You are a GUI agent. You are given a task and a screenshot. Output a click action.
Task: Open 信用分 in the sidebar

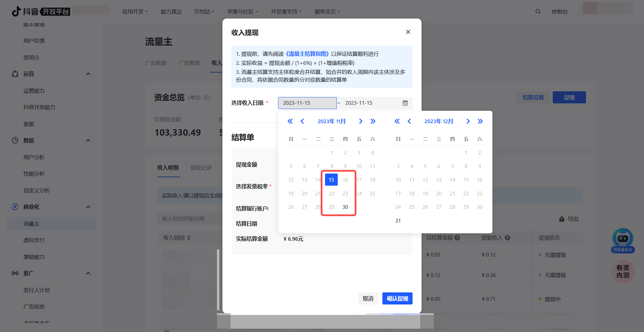click(x=31, y=57)
